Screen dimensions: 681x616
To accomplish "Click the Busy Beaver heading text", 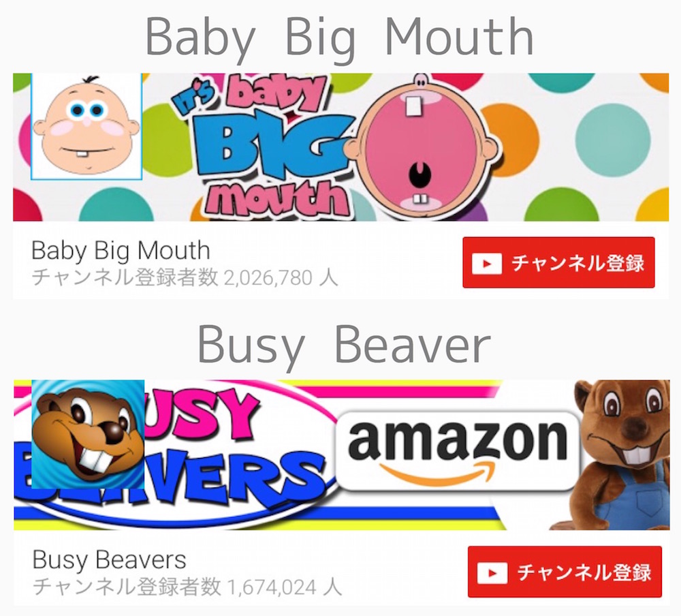I will tap(344, 346).
